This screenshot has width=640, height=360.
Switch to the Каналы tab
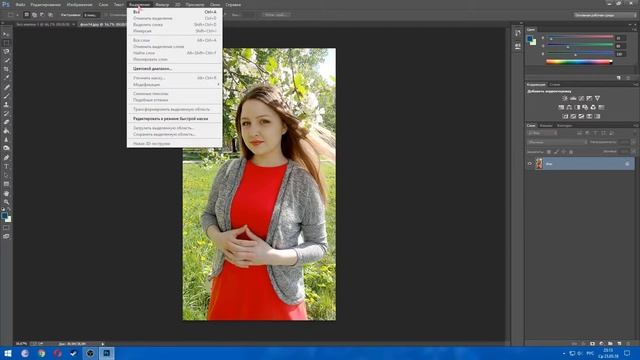[546, 126]
